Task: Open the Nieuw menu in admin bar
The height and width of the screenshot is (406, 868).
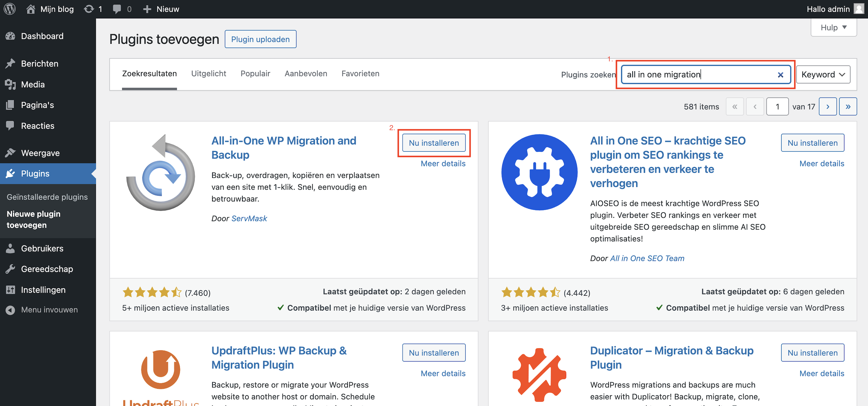Action: coord(161,9)
